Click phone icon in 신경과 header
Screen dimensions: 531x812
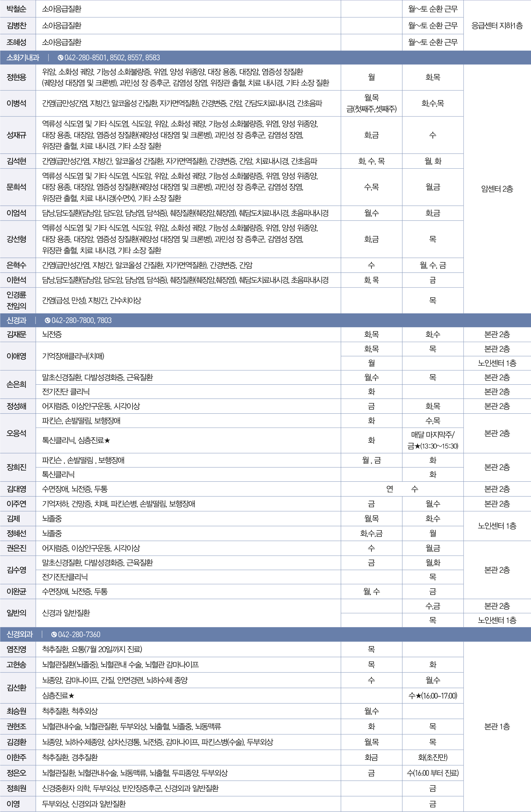47,320
